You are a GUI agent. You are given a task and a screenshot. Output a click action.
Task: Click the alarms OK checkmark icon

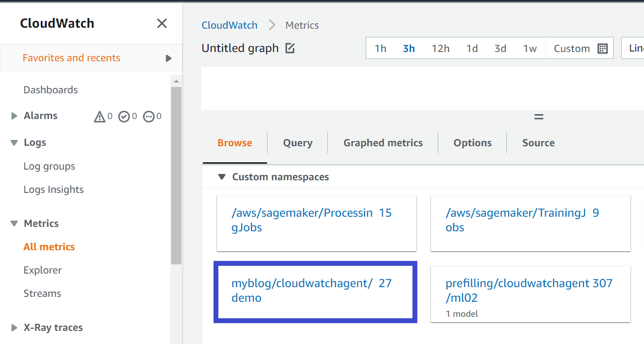click(124, 116)
